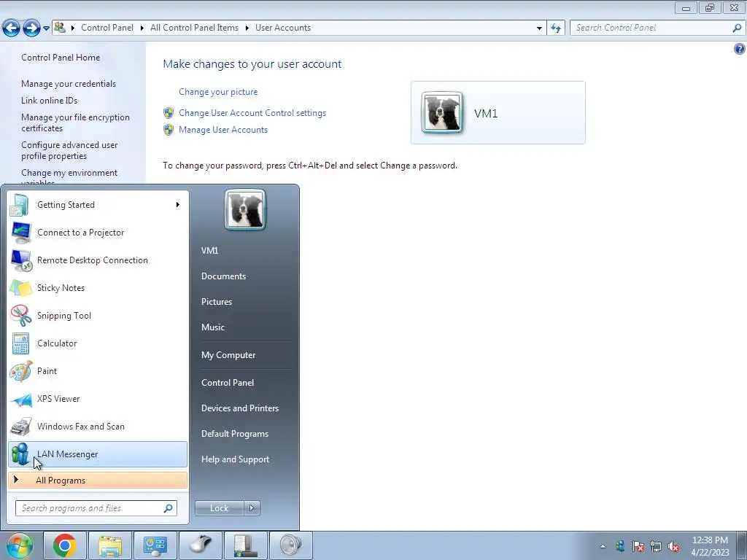Click Manage User Accounts link
Viewport: 747px width, 560px height.
(x=223, y=130)
